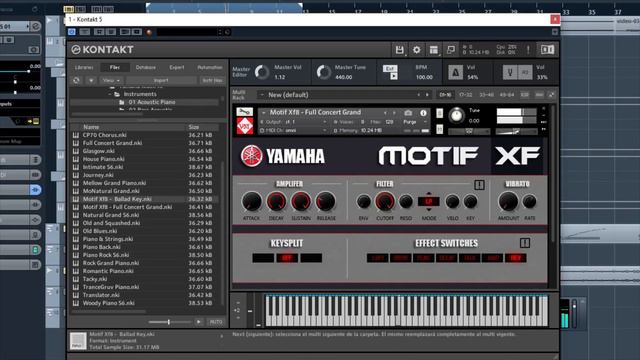Image resolution: width=640 pixels, height=360 pixels.
Task: Toggle the middle Keysplit red switch
Action: click(x=287, y=258)
